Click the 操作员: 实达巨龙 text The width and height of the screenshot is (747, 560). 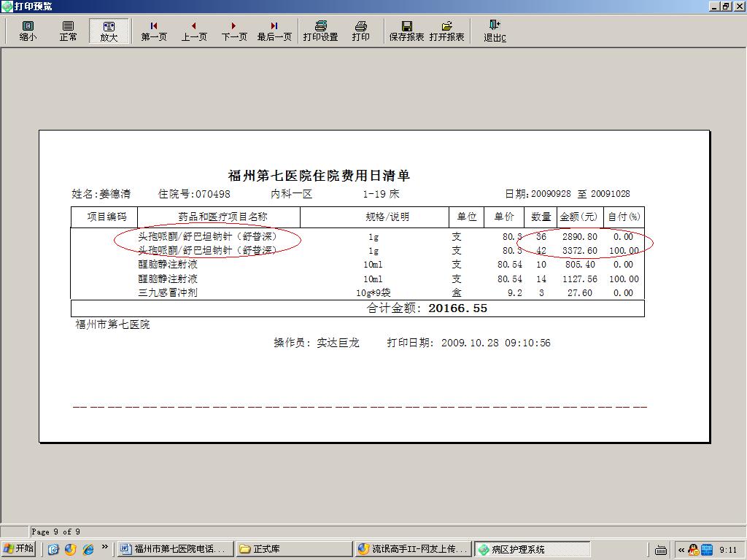pyautogui.click(x=317, y=343)
